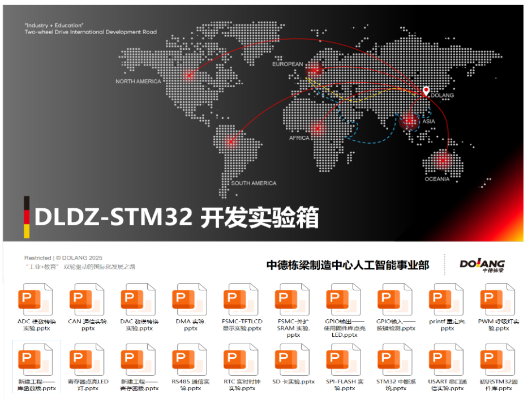Select the GPIO输出 使用固件库点亮LED.pptx icon
The image size is (532, 407).
click(x=344, y=300)
